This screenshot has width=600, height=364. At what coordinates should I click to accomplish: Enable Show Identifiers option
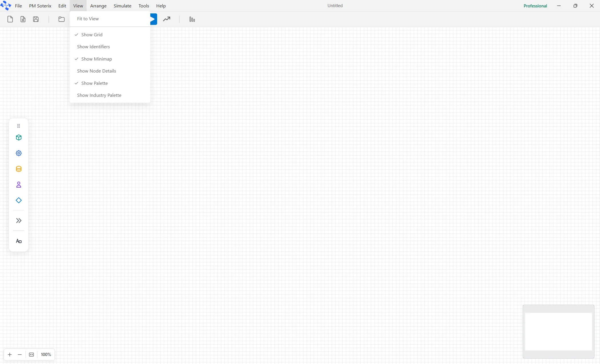click(x=110, y=47)
